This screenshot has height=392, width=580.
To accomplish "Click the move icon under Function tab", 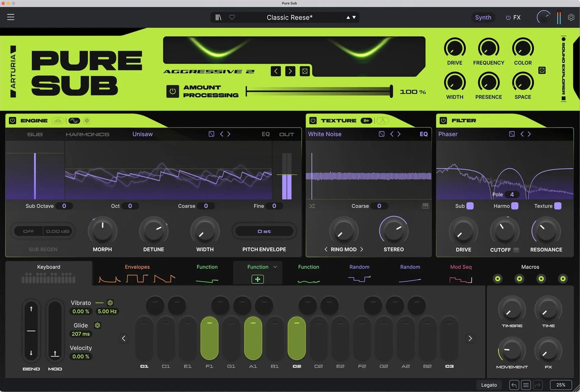I will click(258, 279).
